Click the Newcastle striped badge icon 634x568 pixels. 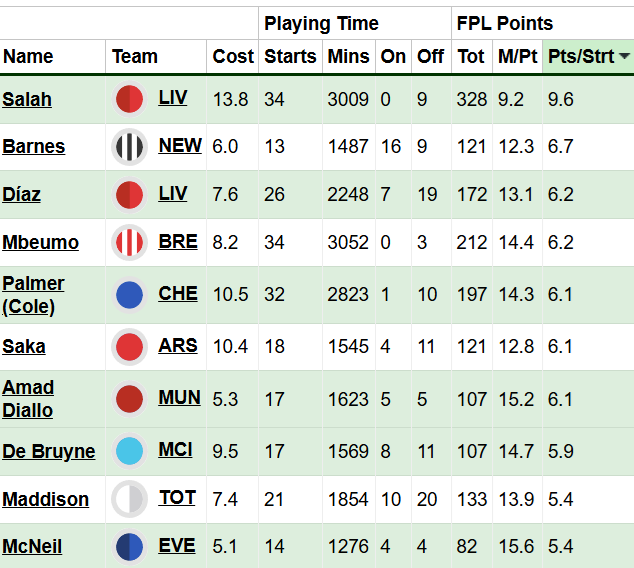point(130,147)
